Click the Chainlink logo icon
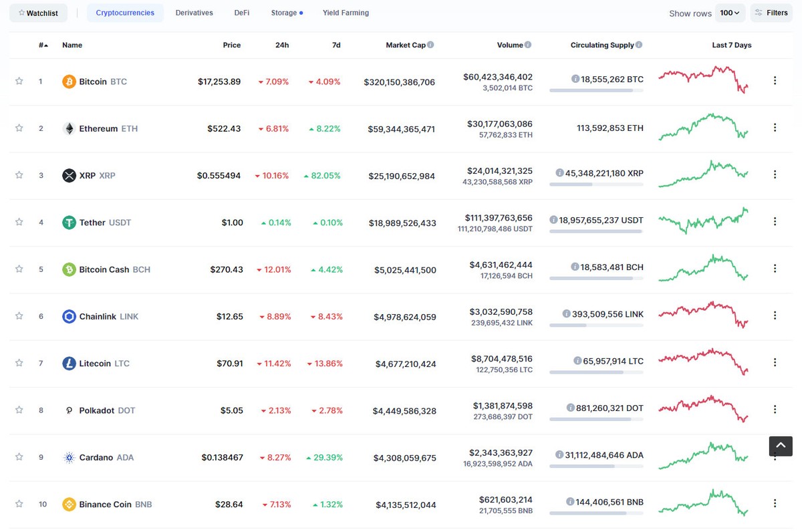Viewport: 802px width, 532px height. coord(68,316)
